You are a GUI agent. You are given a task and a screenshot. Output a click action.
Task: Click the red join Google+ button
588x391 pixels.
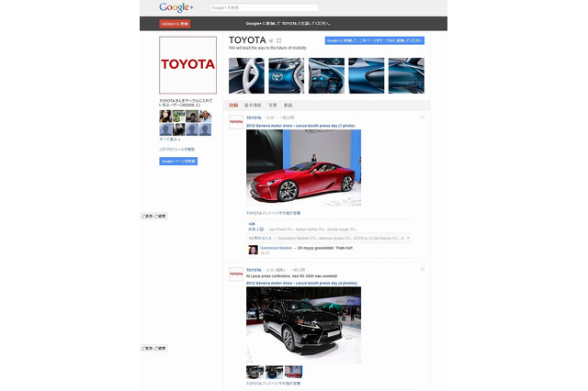point(175,24)
